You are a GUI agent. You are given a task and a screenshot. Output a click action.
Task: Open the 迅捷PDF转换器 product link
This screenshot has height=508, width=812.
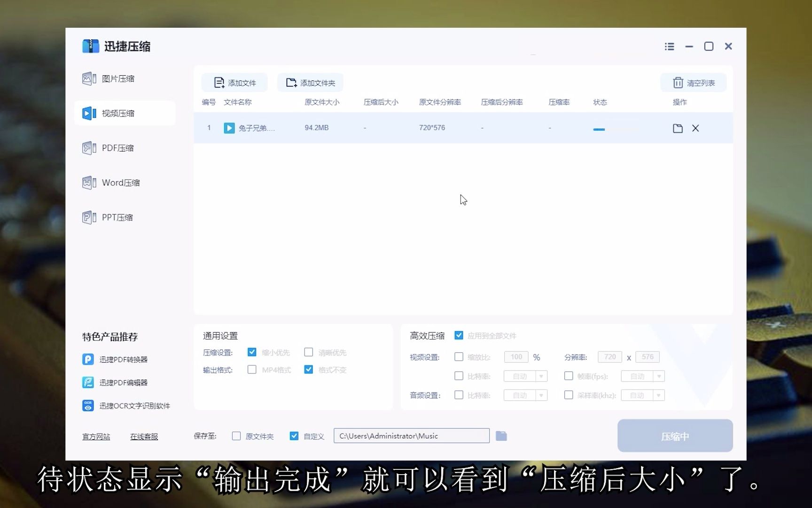(115, 359)
